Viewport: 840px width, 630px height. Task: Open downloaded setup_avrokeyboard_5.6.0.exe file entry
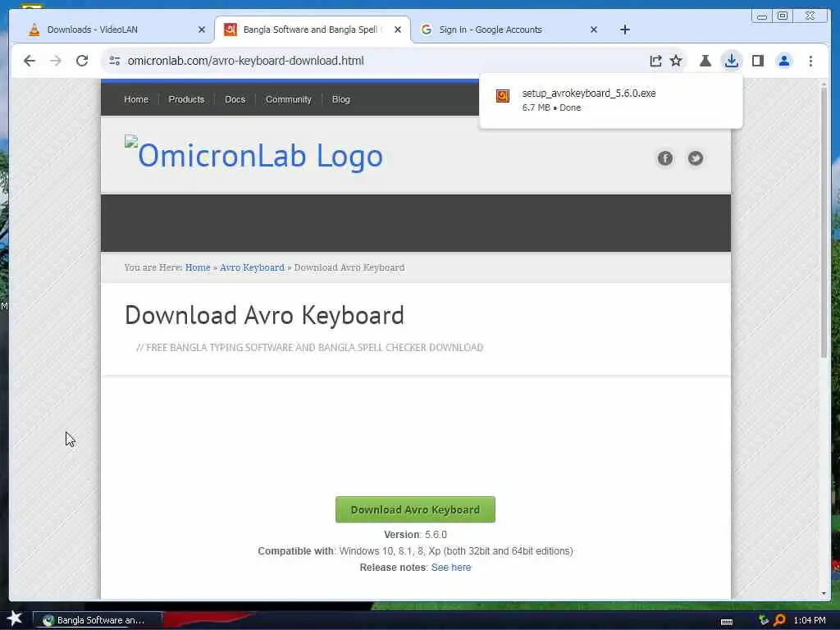610,100
